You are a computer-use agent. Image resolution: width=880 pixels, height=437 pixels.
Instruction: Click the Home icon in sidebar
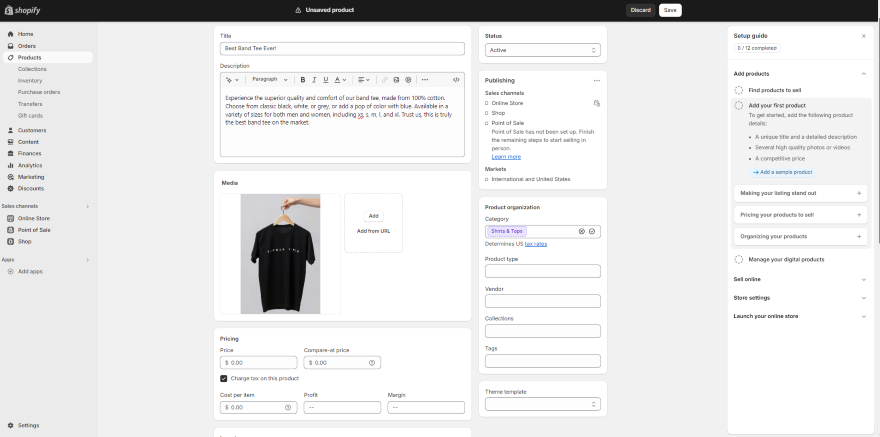(x=10, y=34)
